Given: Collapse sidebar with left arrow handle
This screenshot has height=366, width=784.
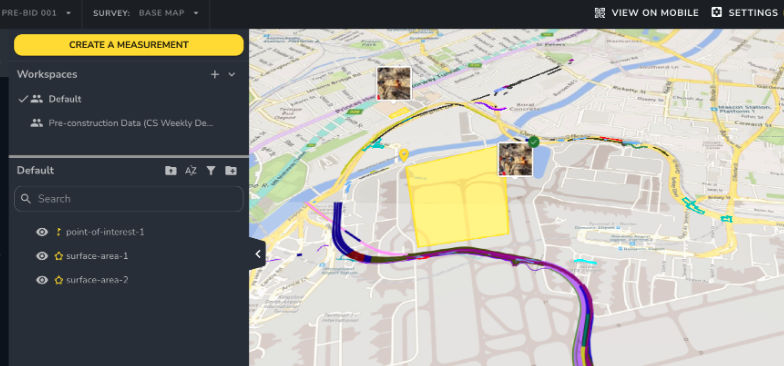Looking at the screenshot, I should 258,254.
